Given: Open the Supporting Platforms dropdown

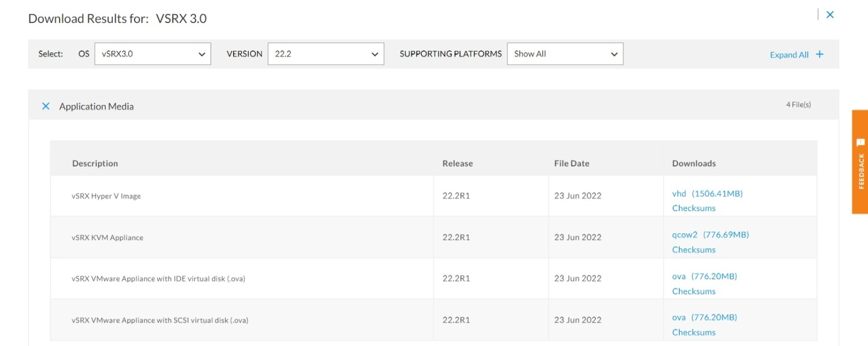Looking at the screenshot, I should [x=565, y=54].
